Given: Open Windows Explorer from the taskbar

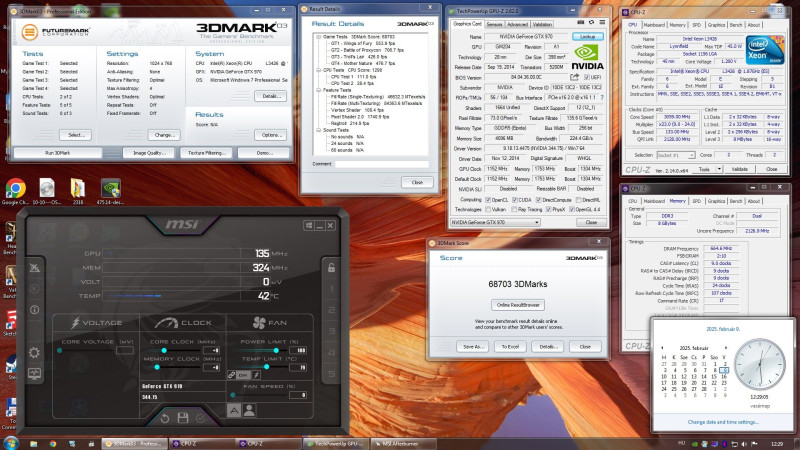Looking at the screenshot, I should [33, 444].
